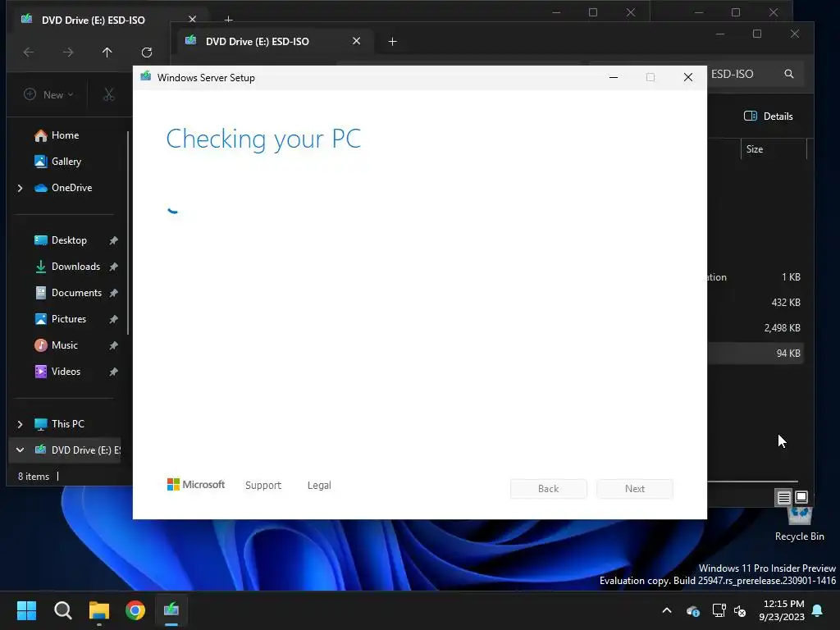This screenshot has width=840, height=630.
Task: Close the rear window's ESD-ISO tab
Action: pyautogui.click(x=192, y=20)
